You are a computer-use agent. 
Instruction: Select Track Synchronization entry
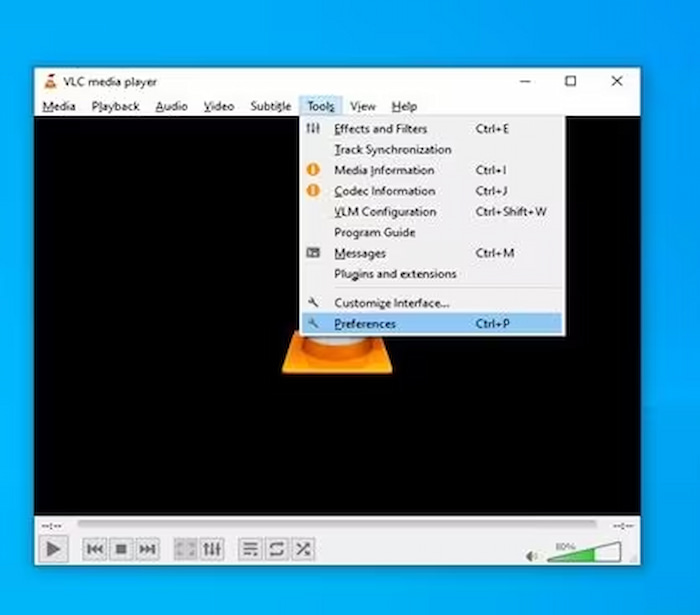432,150
